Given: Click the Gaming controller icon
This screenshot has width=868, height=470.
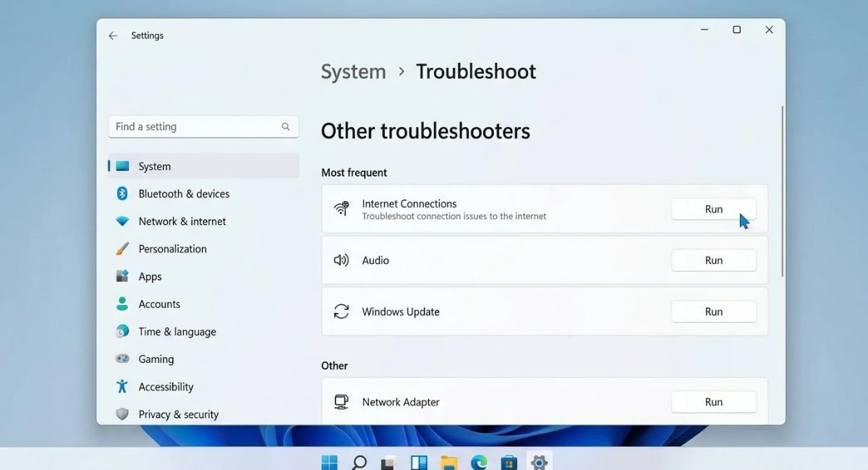Looking at the screenshot, I should click(122, 359).
